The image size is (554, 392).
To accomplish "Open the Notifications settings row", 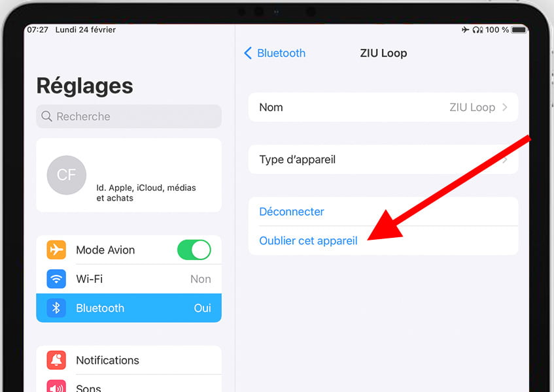I will pos(129,360).
